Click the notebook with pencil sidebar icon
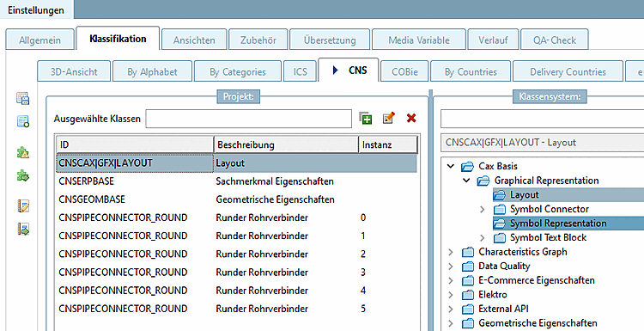Image resolution: width=644 pixels, height=331 pixels. pos(23,206)
